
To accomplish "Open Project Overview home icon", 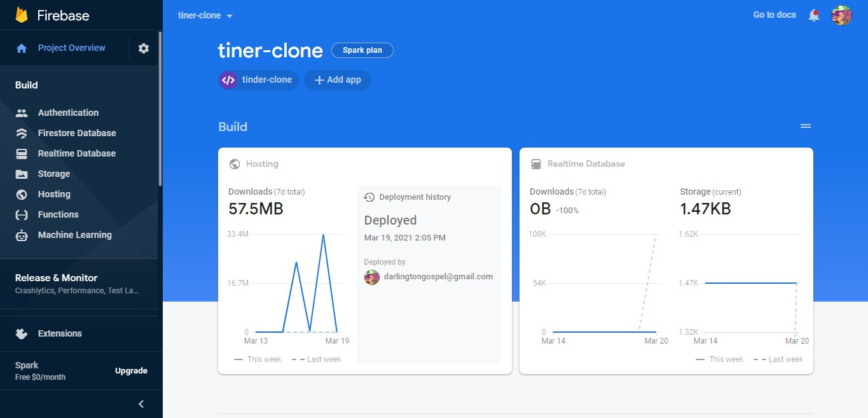I will (22, 48).
